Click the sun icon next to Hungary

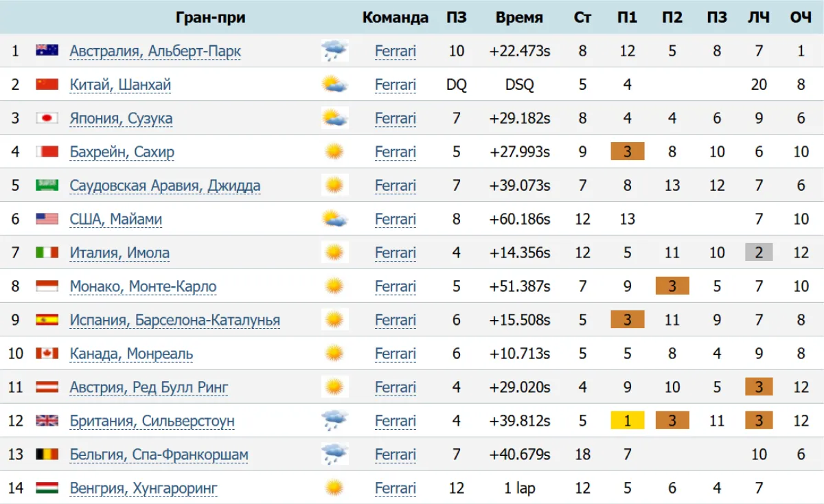[334, 488]
